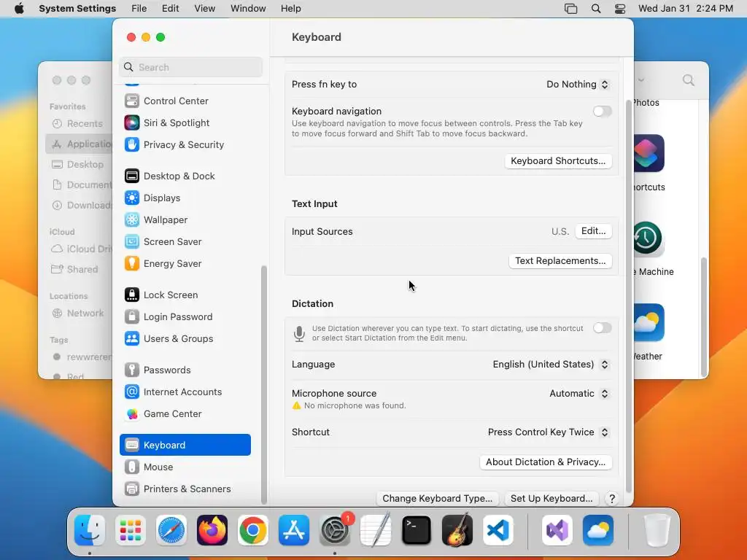Focus the Settings Search field

tap(190, 67)
